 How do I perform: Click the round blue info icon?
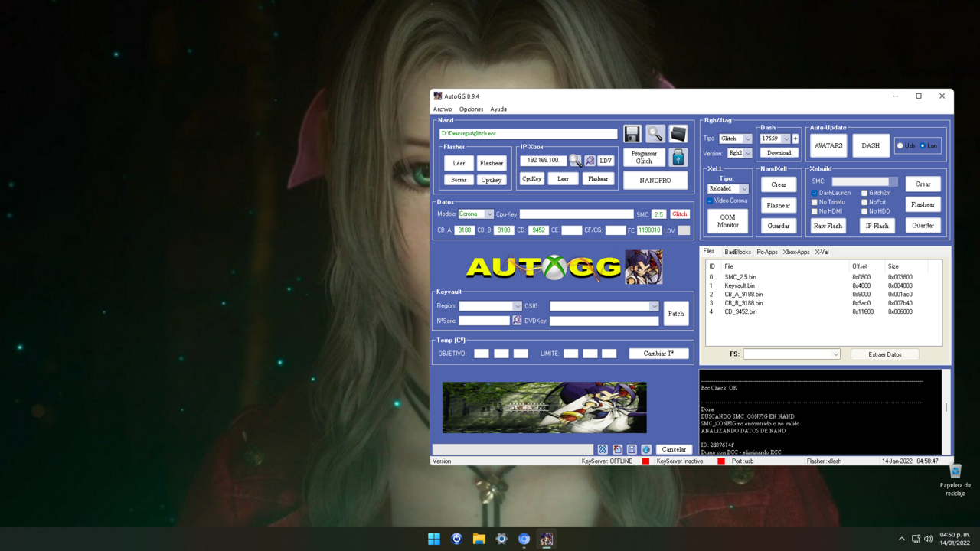click(x=646, y=449)
